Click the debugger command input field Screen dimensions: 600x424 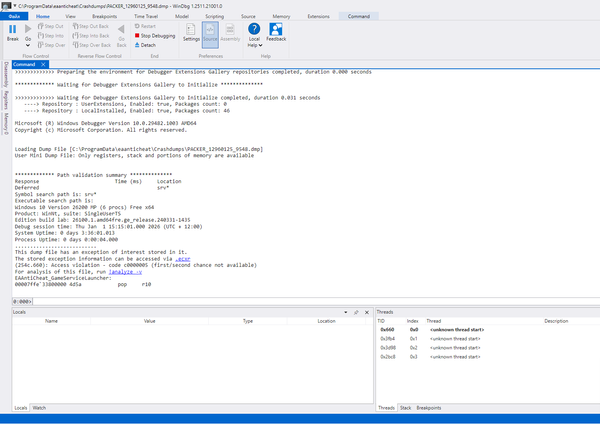coord(300,300)
